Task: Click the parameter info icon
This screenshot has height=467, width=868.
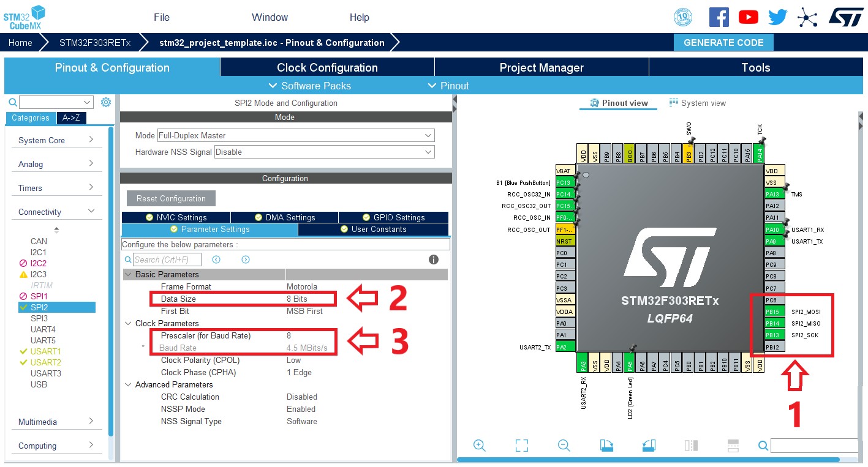Action: 434,260
